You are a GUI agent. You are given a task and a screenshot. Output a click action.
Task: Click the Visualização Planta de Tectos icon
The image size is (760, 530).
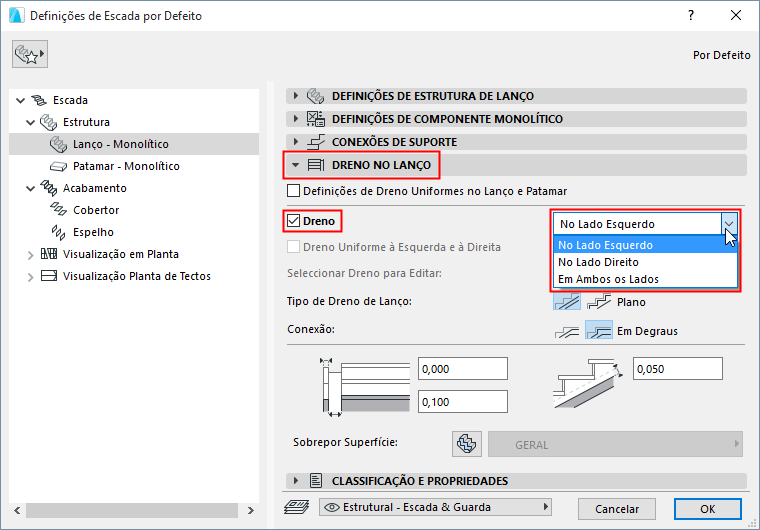[x=49, y=276]
